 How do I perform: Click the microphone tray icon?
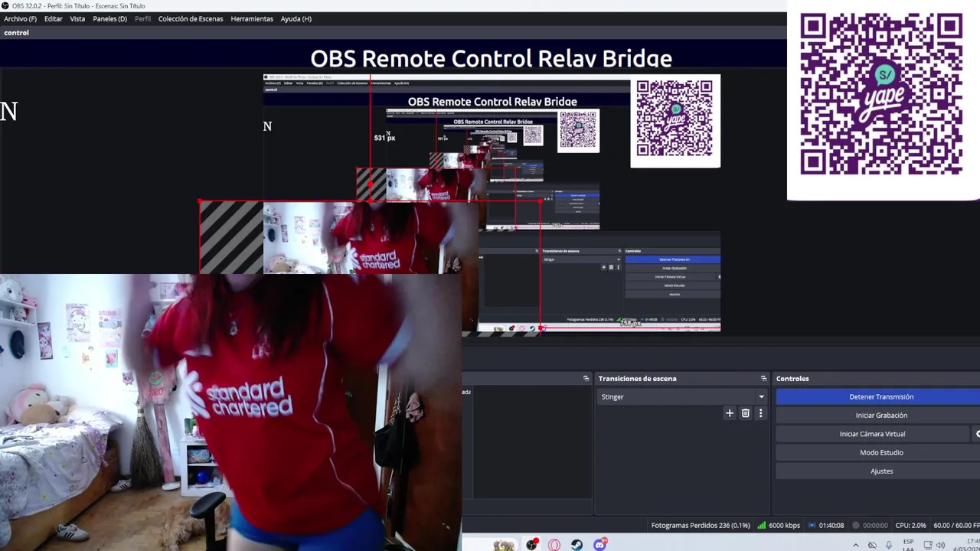click(889, 546)
